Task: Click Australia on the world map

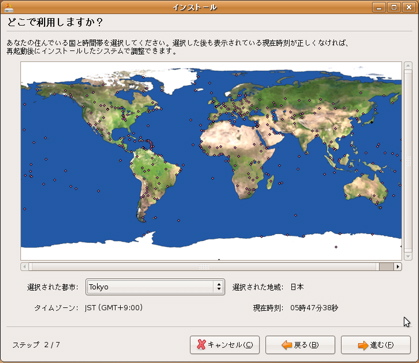Action: pyautogui.click(x=365, y=190)
